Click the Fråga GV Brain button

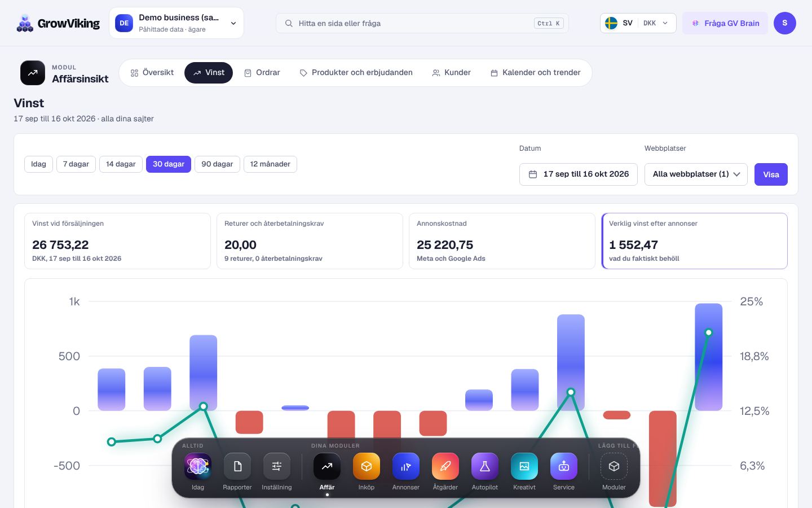[725, 23]
